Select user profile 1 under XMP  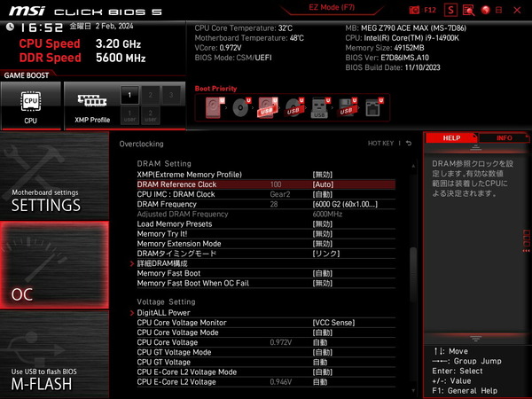[x=129, y=113]
